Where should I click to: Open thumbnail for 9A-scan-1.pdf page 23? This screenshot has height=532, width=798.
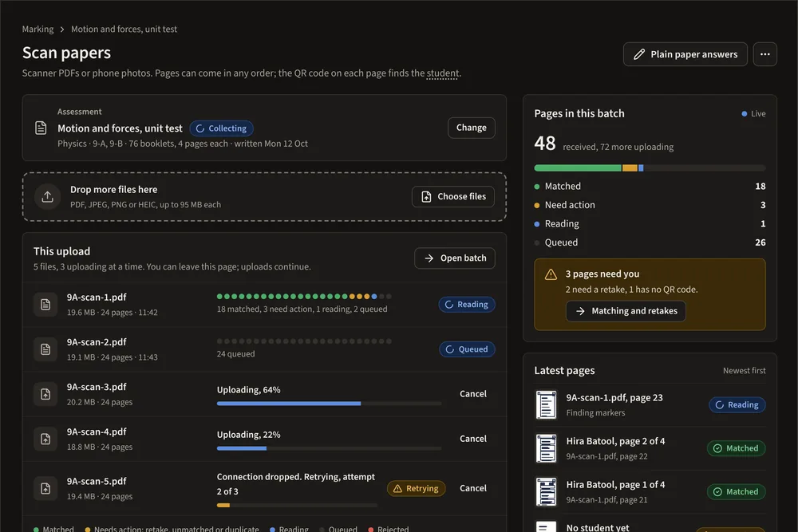tap(546, 405)
